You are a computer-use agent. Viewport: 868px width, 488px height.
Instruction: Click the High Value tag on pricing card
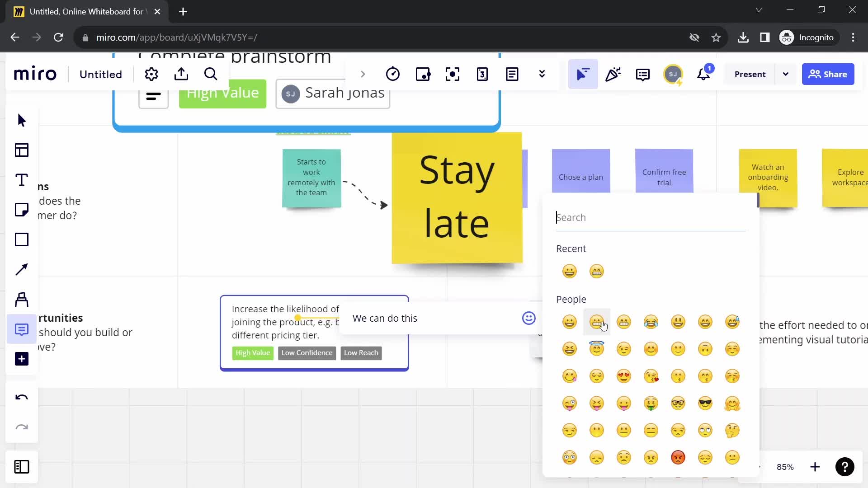click(x=253, y=353)
